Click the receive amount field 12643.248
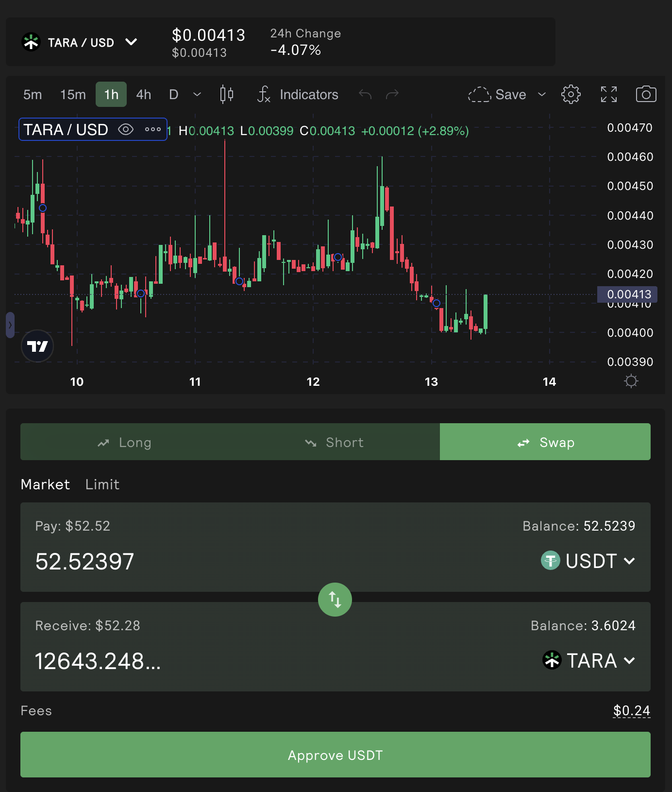The width and height of the screenshot is (672, 792). pyautogui.click(x=98, y=661)
